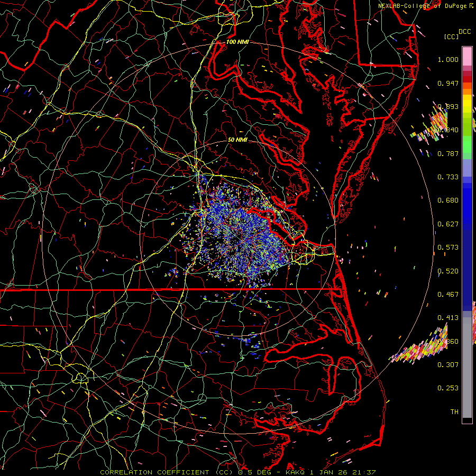Click the 0.893 value on the color scale

click(448, 106)
